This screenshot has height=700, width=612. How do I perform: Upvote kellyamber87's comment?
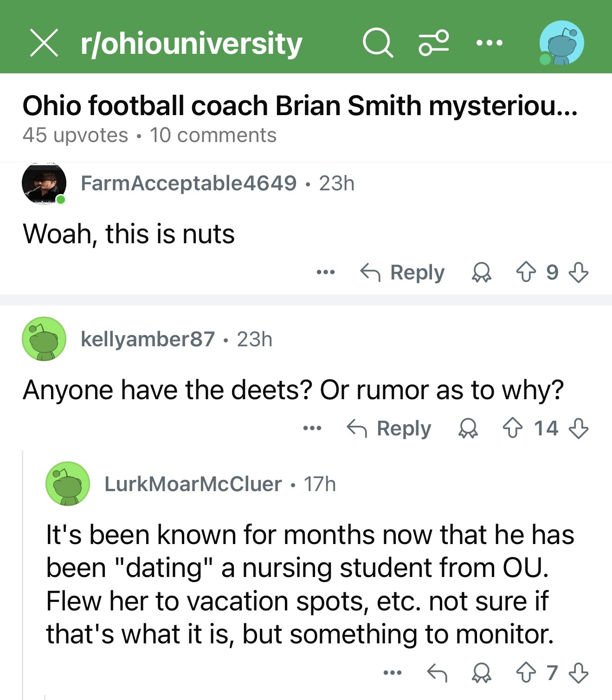pyautogui.click(x=512, y=428)
